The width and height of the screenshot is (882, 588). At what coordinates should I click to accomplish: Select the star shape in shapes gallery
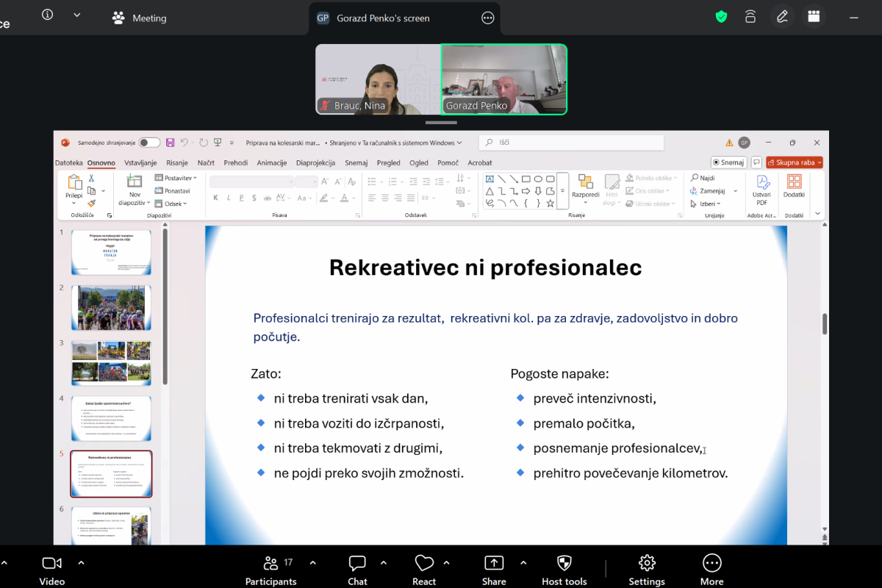(551, 203)
